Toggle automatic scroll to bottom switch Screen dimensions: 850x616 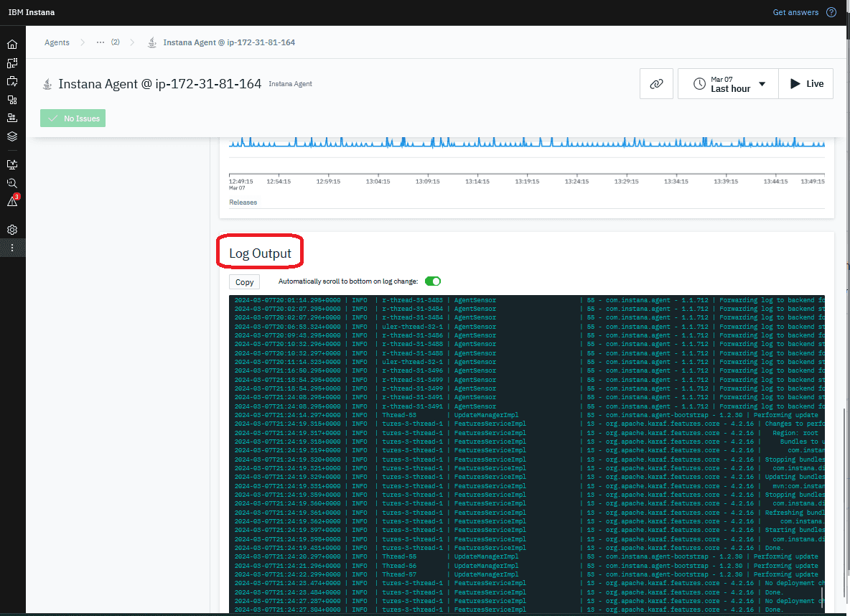(x=433, y=281)
